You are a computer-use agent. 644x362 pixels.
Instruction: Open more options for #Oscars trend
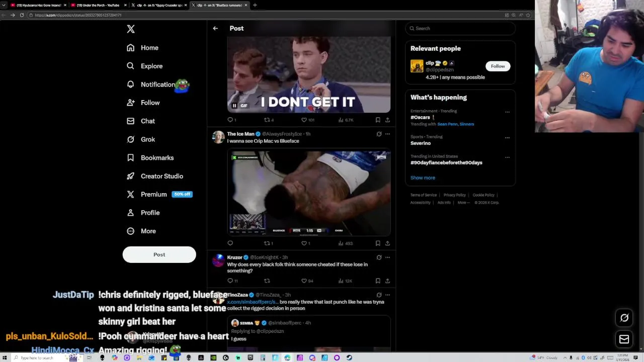[507, 112]
